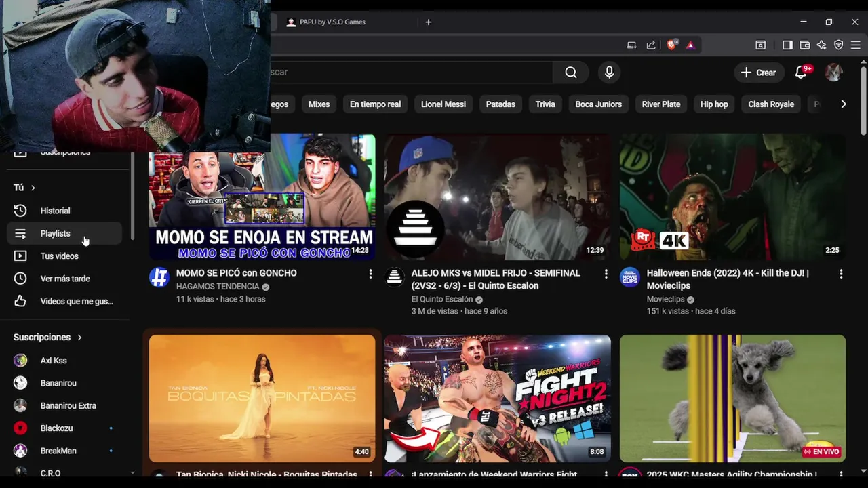
Task: Select the Hip hop chip
Action: [714, 104]
